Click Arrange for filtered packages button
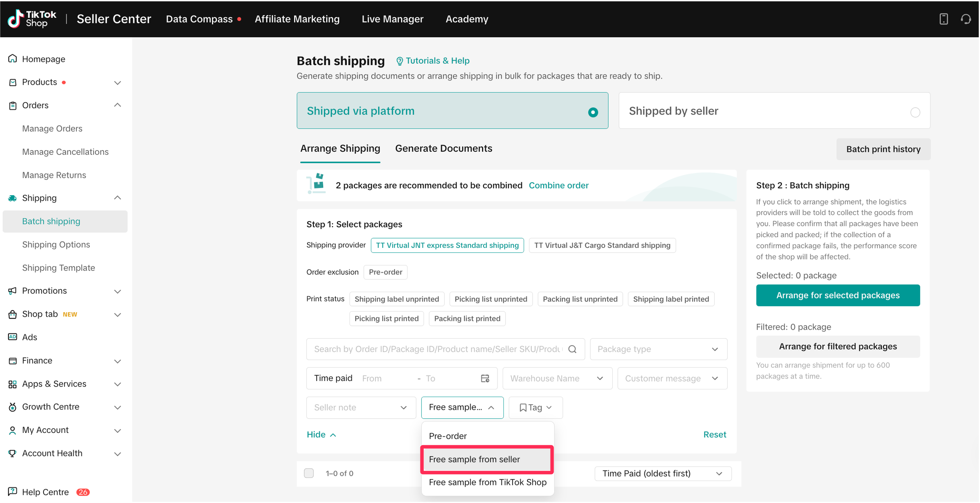 click(838, 346)
